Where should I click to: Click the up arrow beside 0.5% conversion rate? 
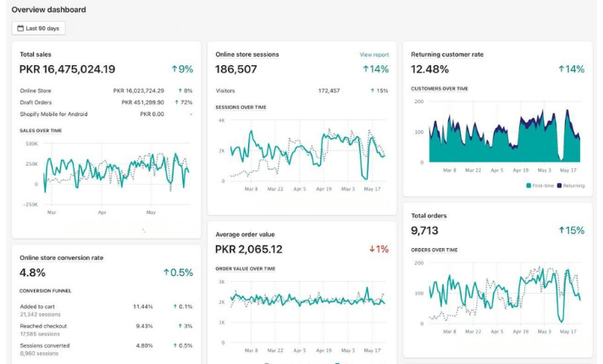tap(166, 272)
